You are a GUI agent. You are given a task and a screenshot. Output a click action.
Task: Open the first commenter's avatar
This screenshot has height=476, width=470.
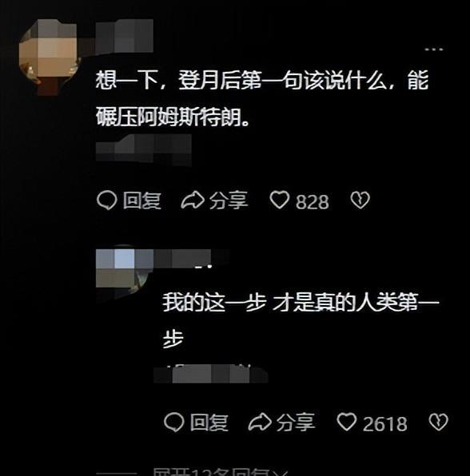coord(50,57)
